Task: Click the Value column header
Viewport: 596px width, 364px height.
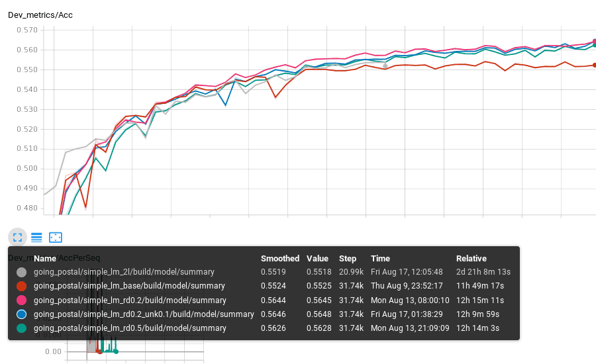Action: coord(317,259)
